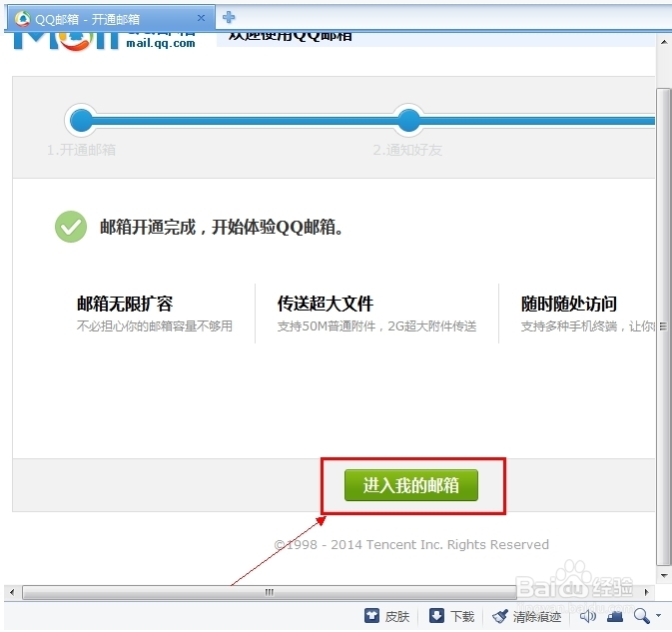Click the horizontal scrollbar left arrow
The image size is (672, 632).
[x=12, y=592]
